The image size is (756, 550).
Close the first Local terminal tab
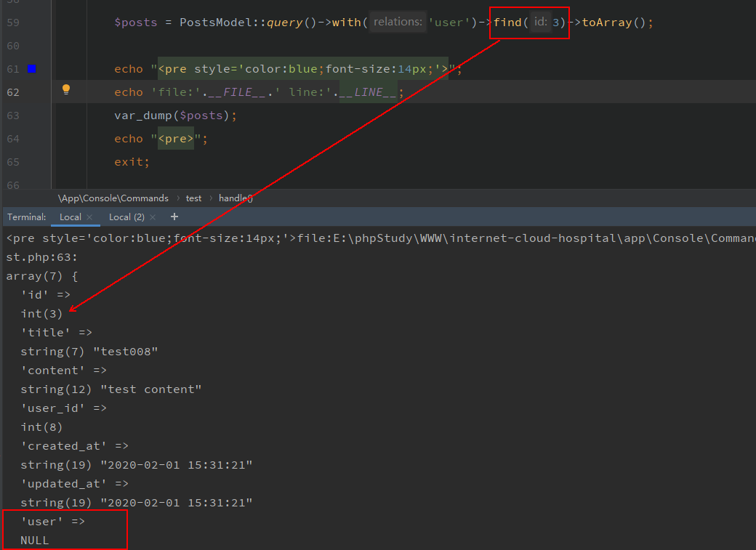pyautogui.click(x=89, y=217)
